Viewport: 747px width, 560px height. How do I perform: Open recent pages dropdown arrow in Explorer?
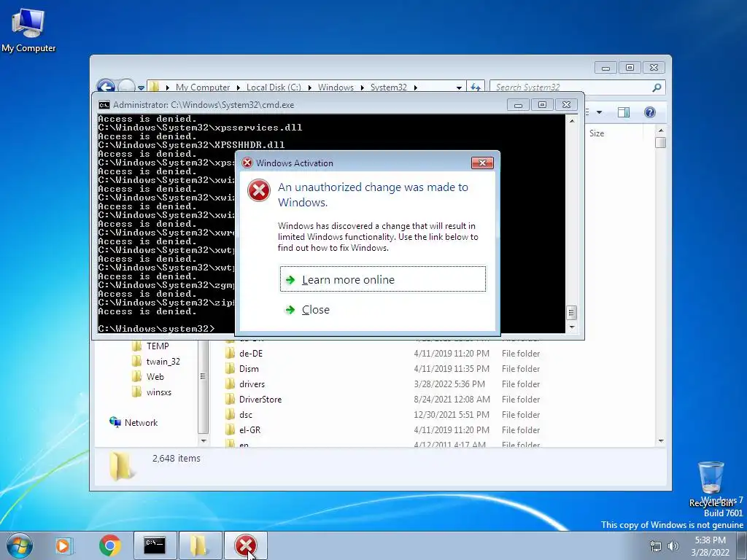[x=141, y=87]
